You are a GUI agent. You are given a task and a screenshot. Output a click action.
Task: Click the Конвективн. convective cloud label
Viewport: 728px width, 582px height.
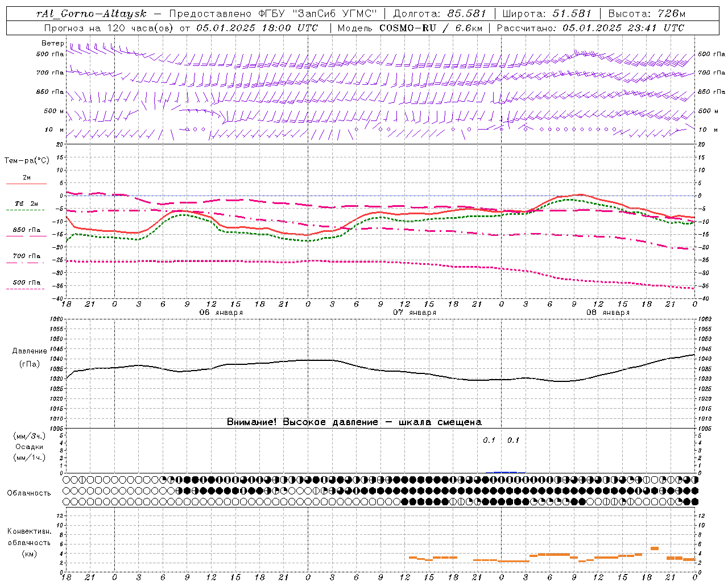(29, 531)
